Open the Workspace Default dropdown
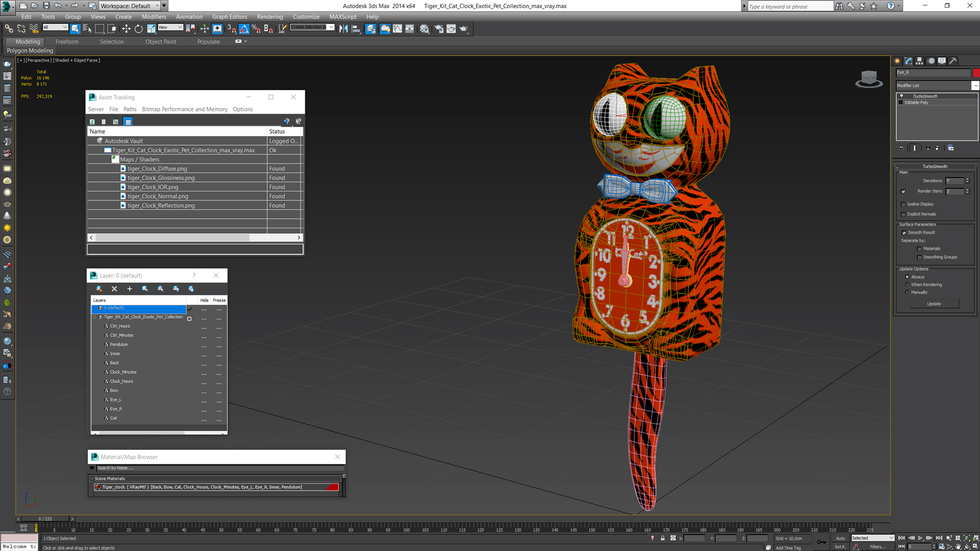This screenshot has height=551, width=980. point(129,6)
